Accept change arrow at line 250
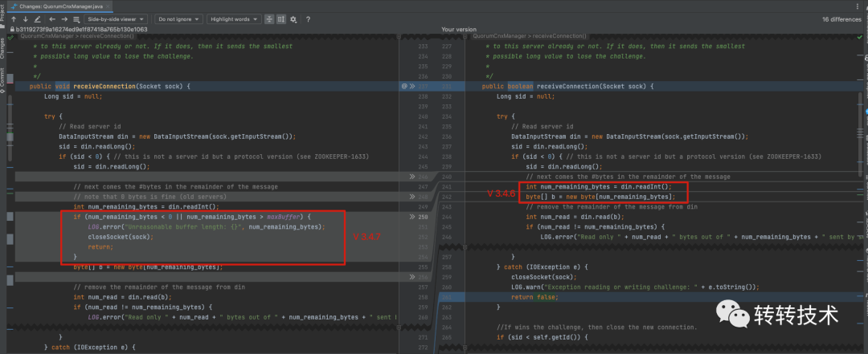Image resolution: width=868 pixels, height=354 pixels. click(x=411, y=217)
